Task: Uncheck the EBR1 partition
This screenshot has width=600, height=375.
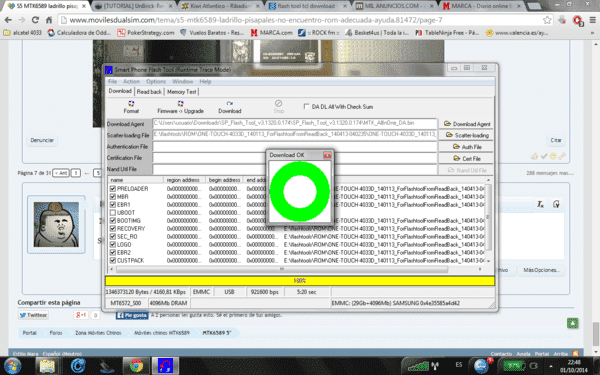Action: 112,205
